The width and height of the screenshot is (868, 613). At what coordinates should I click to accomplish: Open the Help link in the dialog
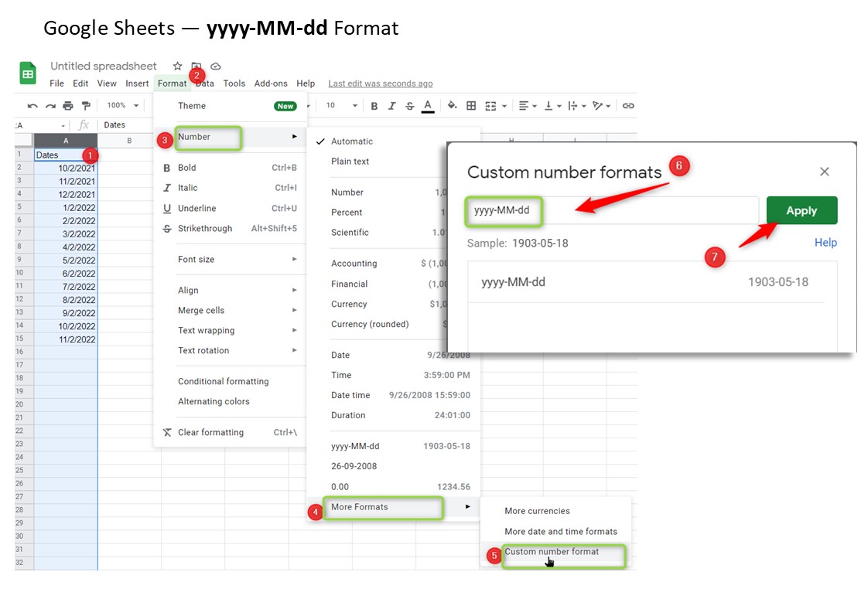click(x=825, y=242)
